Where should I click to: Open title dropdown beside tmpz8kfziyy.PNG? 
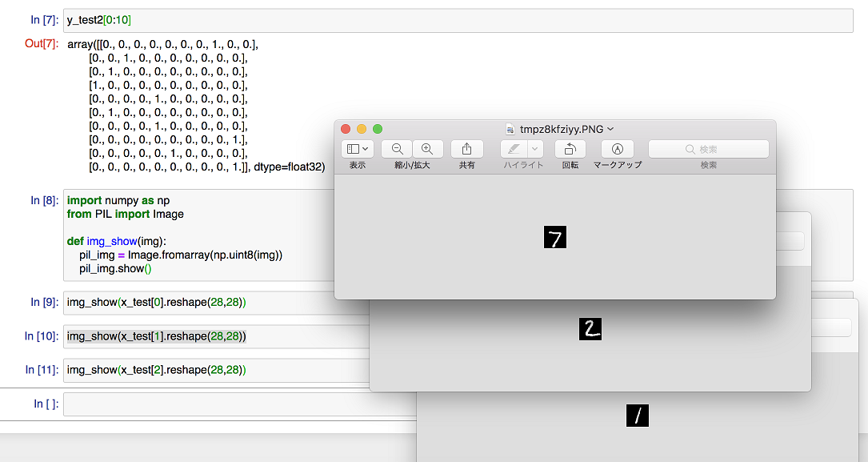coord(610,129)
